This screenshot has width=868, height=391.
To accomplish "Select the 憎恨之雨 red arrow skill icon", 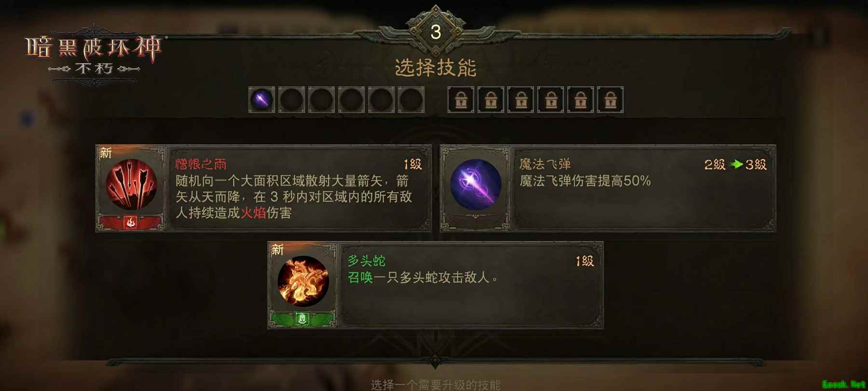I will [x=131, y=184].
